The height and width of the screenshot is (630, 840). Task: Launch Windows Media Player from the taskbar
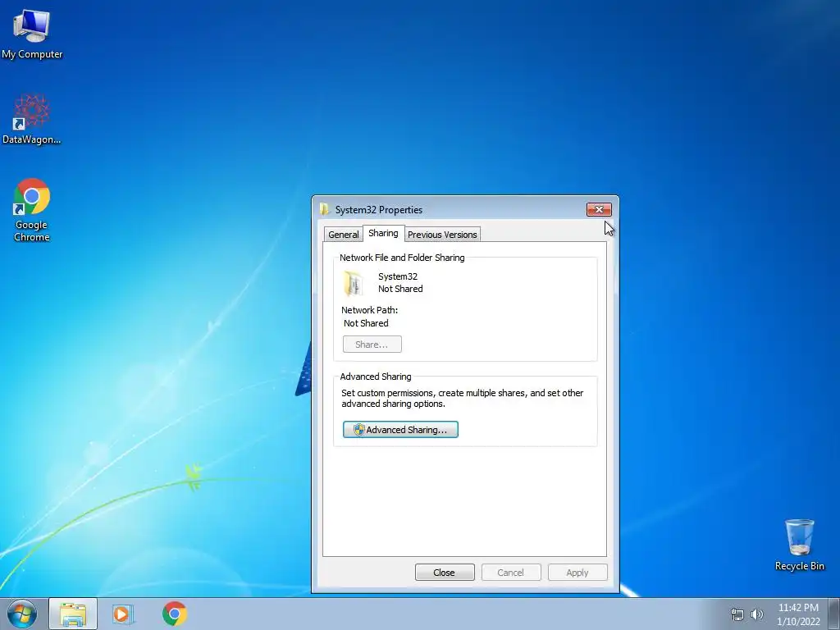click(x=123, y=614)
